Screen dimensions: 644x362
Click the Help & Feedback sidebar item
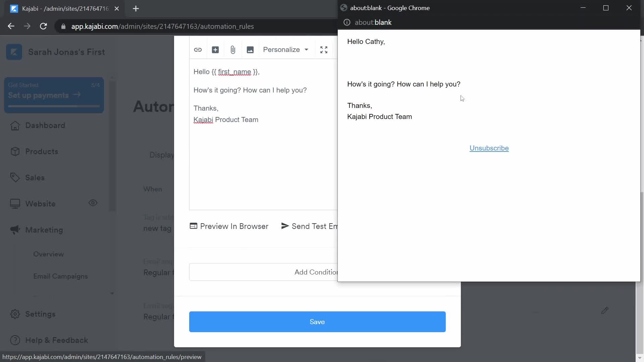click(x=57, y=340)
